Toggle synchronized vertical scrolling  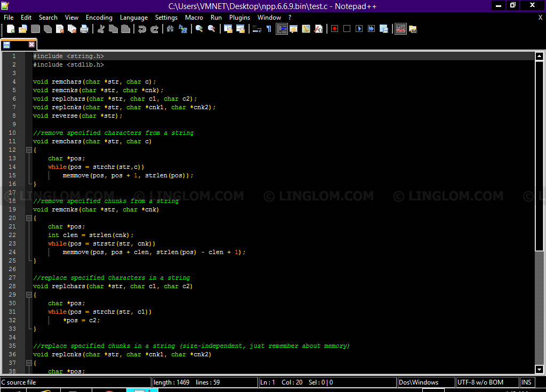tap(228, 29)
